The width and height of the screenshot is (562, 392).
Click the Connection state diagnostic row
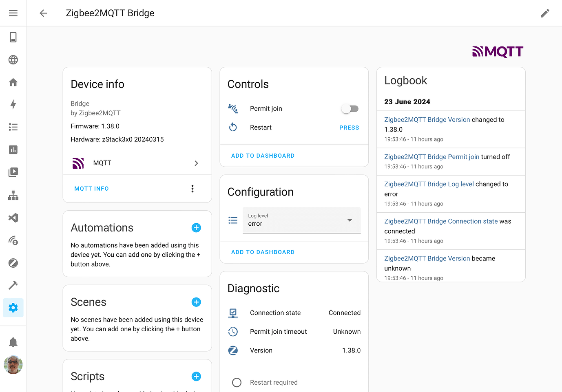click(x=294, y=313)
